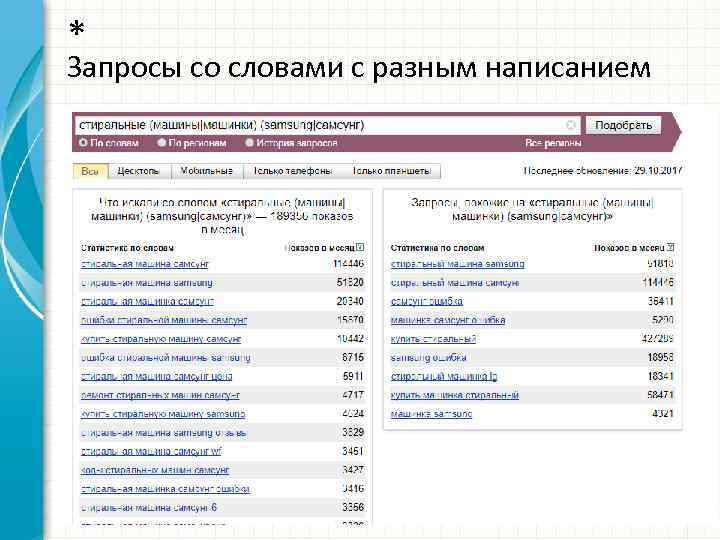This screenshot has height=540, width=720.
Task: Click the value 51520 in the left list
Action: tap(350, 282)
